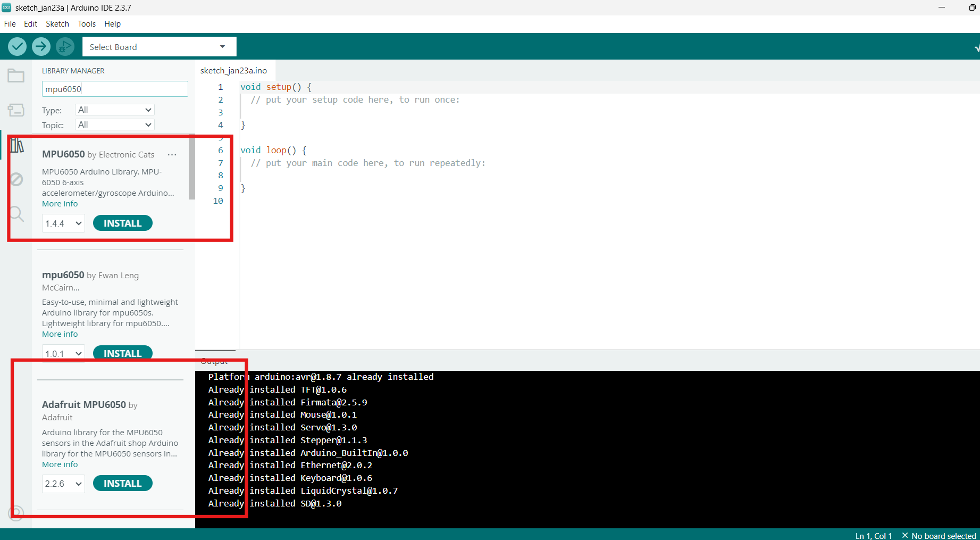Install the MPU6050 Electronic Cats library
Viewport: 980px width, 540px height.
[122, 223]
